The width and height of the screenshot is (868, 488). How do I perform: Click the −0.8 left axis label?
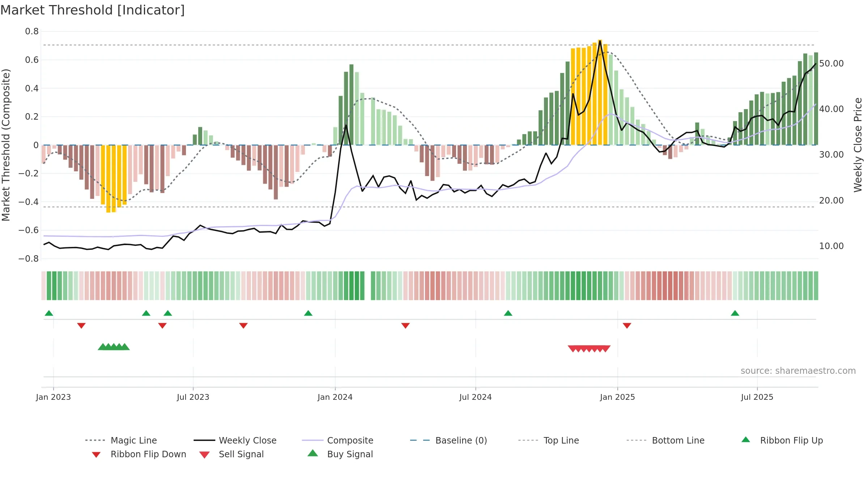[28, 259]
